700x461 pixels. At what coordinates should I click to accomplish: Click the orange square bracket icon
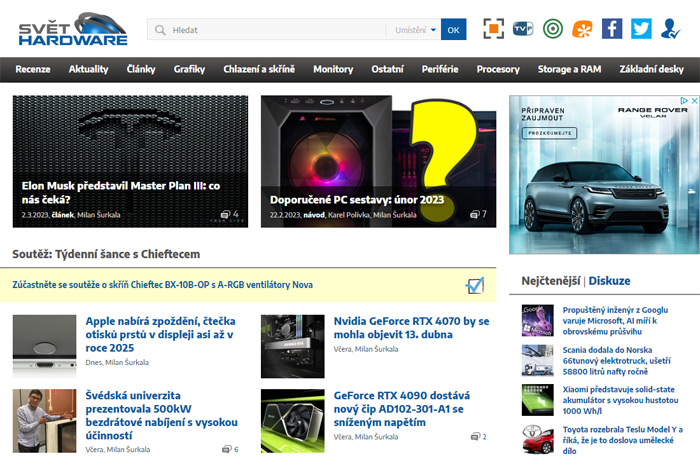tap(494, 29)
